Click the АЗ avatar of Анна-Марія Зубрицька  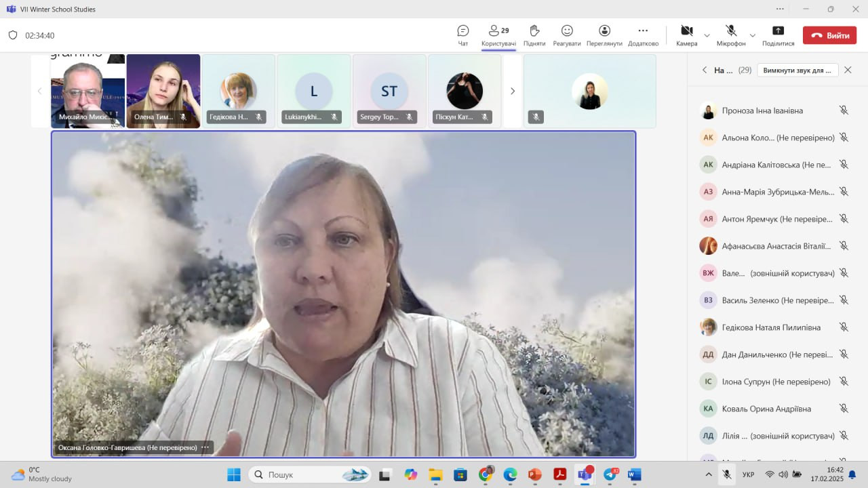(x=708, y=192)
